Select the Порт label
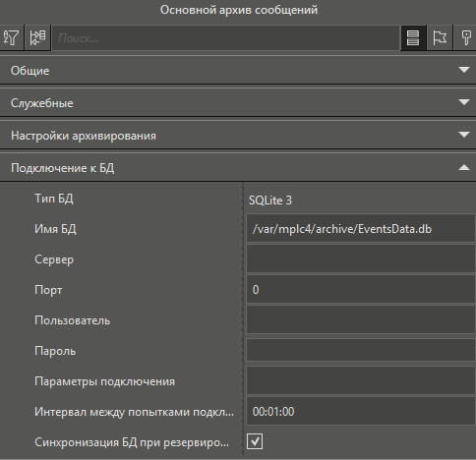This screenshot has height=460, width=476. (x=48, y=290)
